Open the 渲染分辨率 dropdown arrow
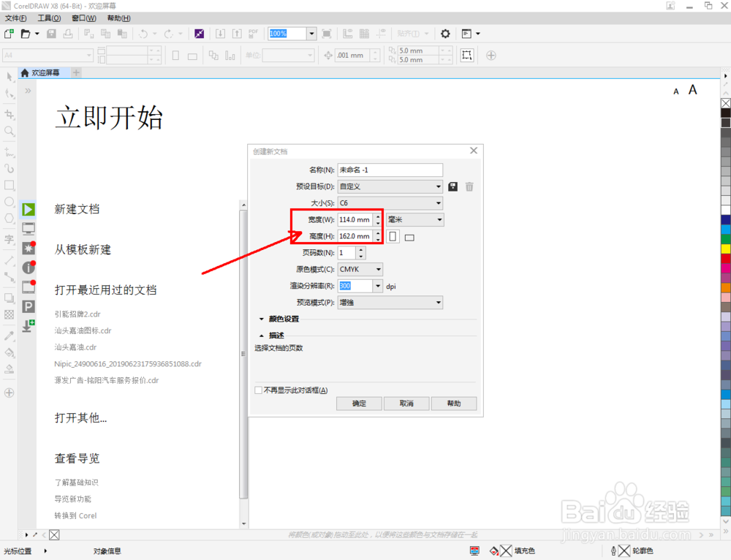 [x=378, y=286]
